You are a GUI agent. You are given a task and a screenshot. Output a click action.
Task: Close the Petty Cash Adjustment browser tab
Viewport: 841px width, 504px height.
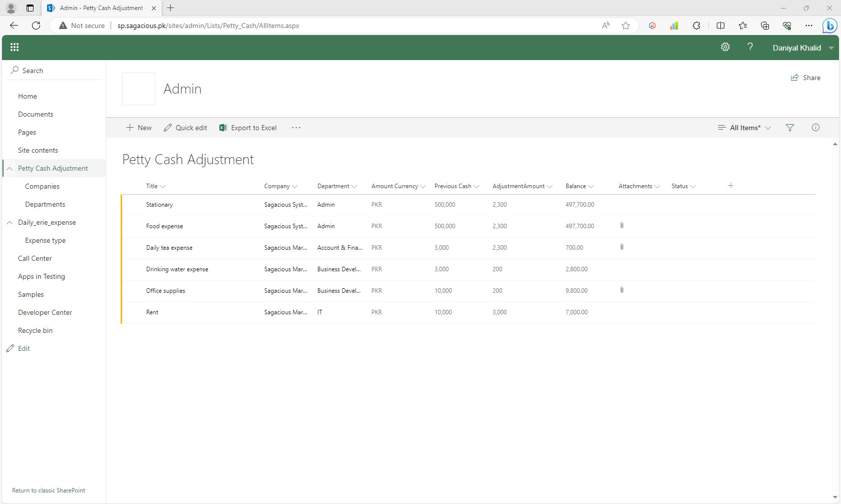154,8
